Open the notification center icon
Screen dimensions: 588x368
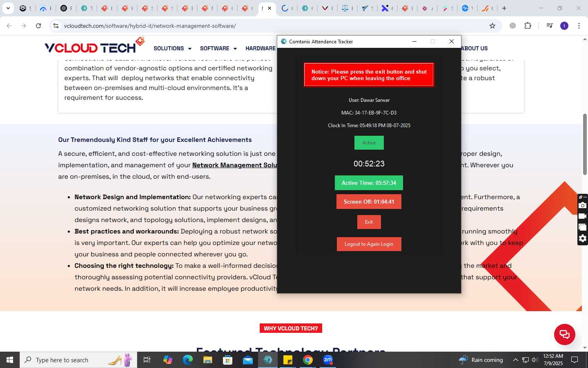(x=575, y=360)
